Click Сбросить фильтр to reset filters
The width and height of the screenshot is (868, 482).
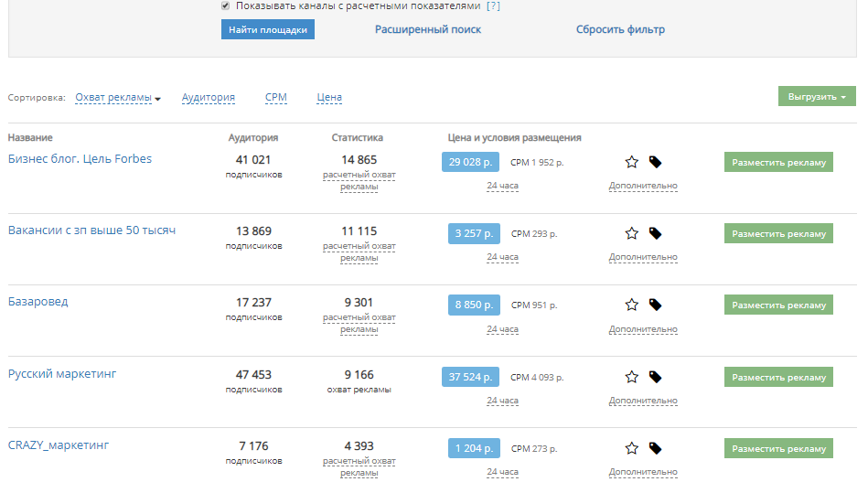click(x=620, y=29)
